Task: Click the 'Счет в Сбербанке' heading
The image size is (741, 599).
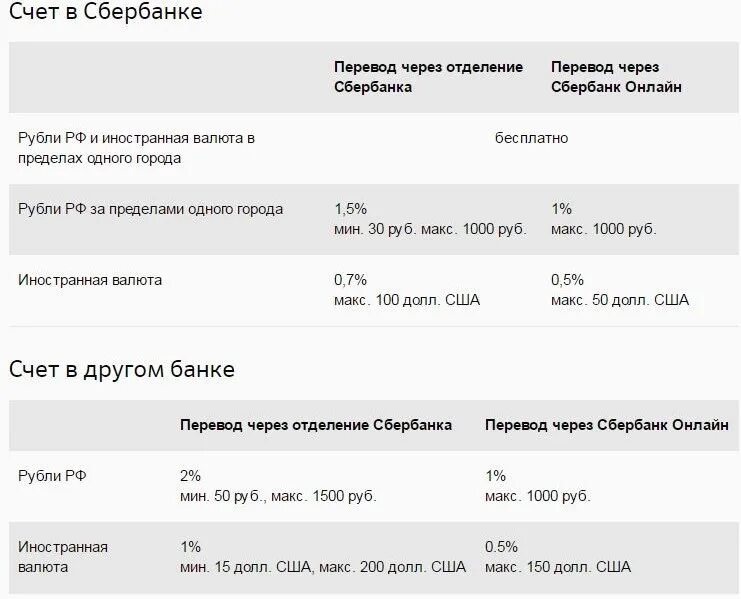Action: [x=105, y=13]
